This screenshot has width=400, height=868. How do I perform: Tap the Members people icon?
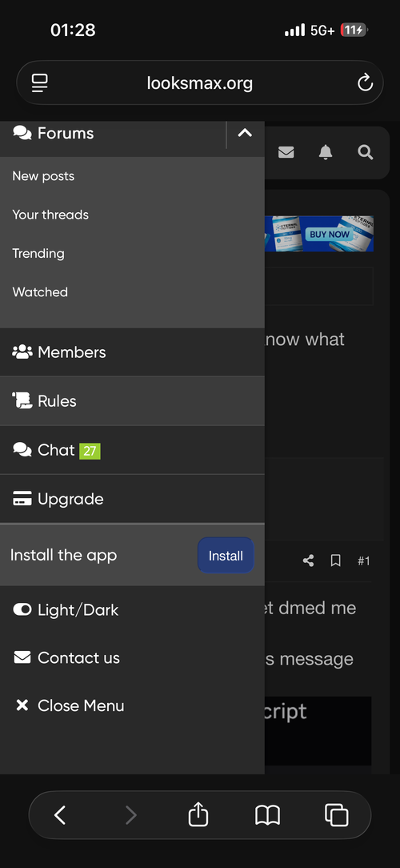tap(22, 352)
